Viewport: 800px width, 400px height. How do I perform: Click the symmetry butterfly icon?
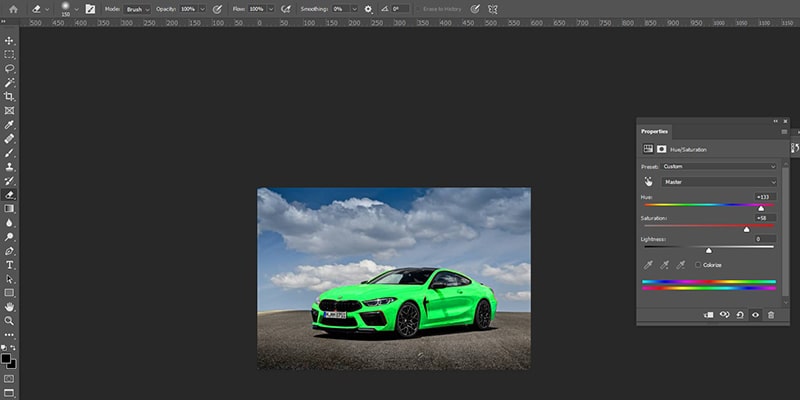coord(492,9)
